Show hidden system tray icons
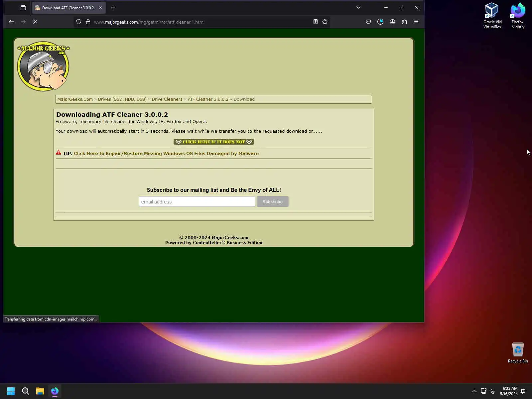The height and width of the screenshot is (399, 532). coord(474,391)
